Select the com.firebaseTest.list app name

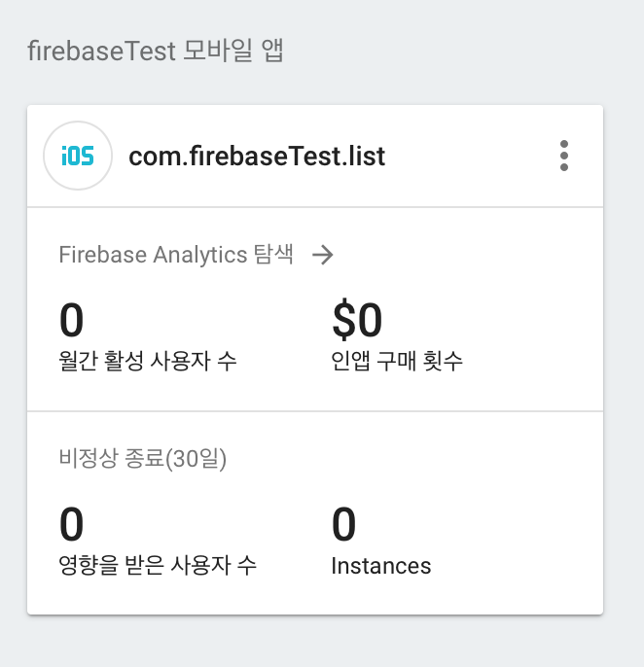click(257, 156)
